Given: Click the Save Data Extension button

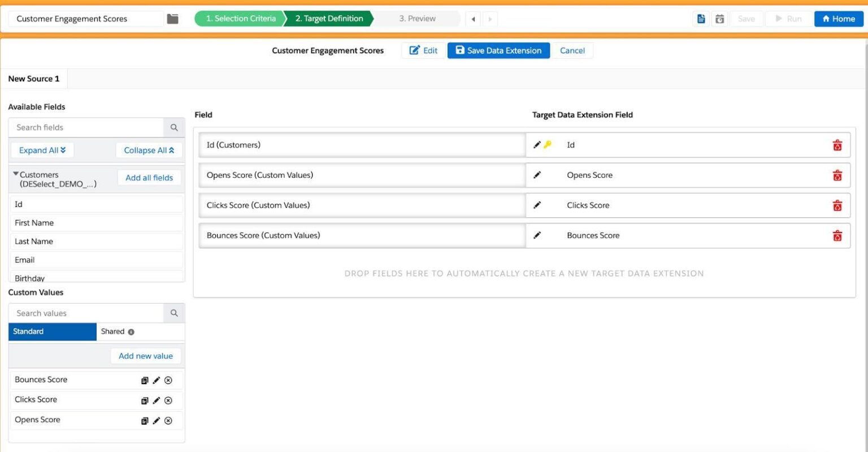Looking at the screenshot, I should pyautogui.click(x=498, y=50).
